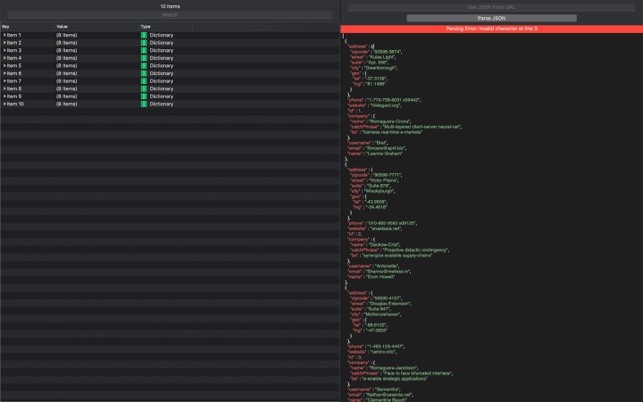Viewport: 643px width, 402px height.
Task: Click the red Parsing Error banner
Action: pos(491,29)
